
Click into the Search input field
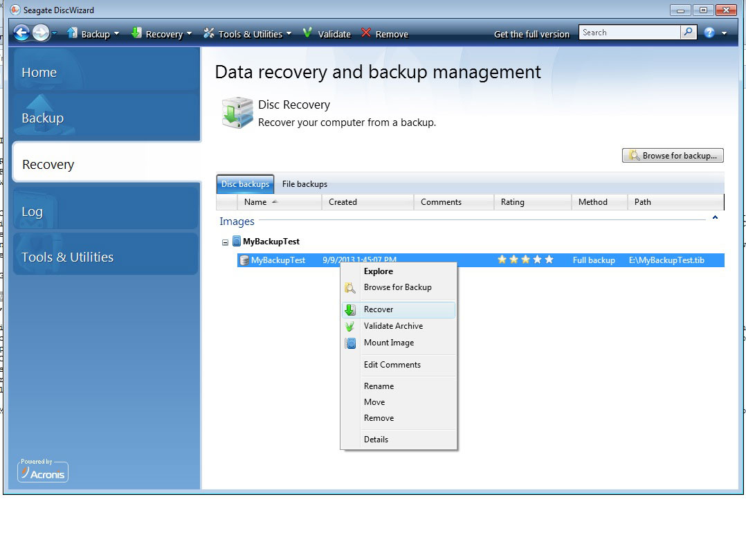(x=628, y=33)
